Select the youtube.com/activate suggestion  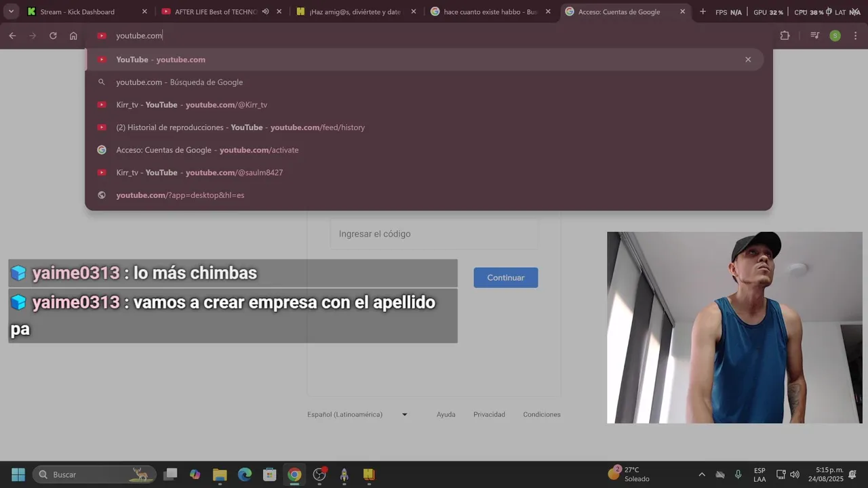(425, 150)
